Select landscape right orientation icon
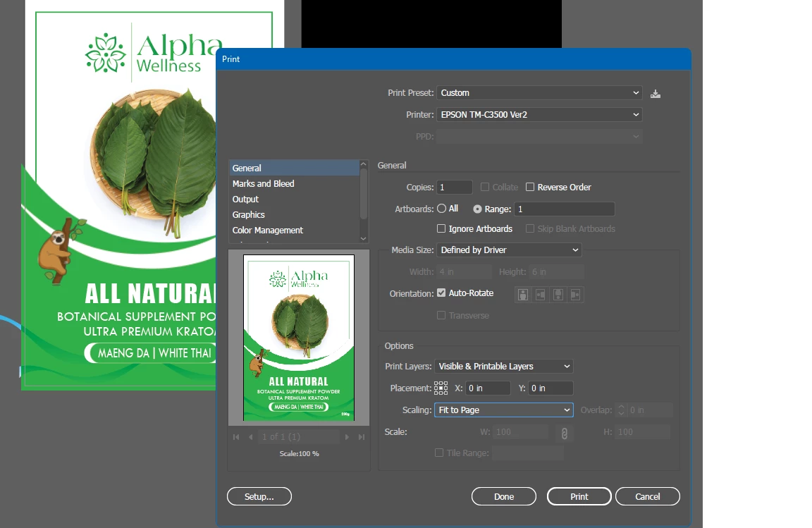 click(x=575, y=295)
